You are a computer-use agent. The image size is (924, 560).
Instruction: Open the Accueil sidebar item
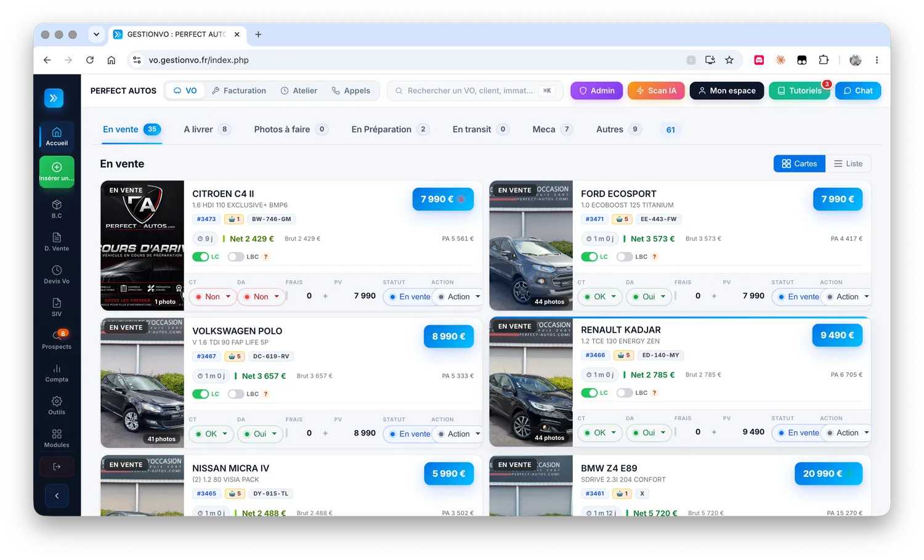click(57, 136)
